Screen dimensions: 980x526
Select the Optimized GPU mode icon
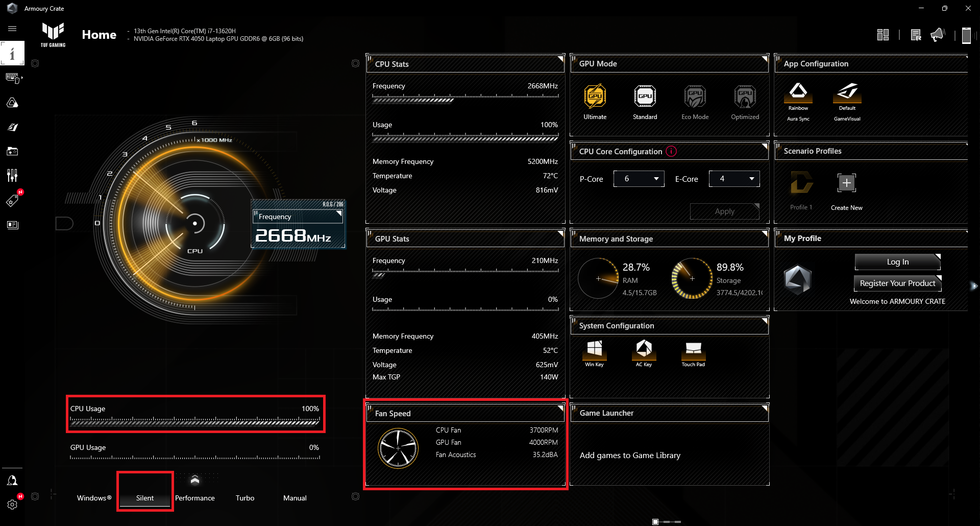745,96
